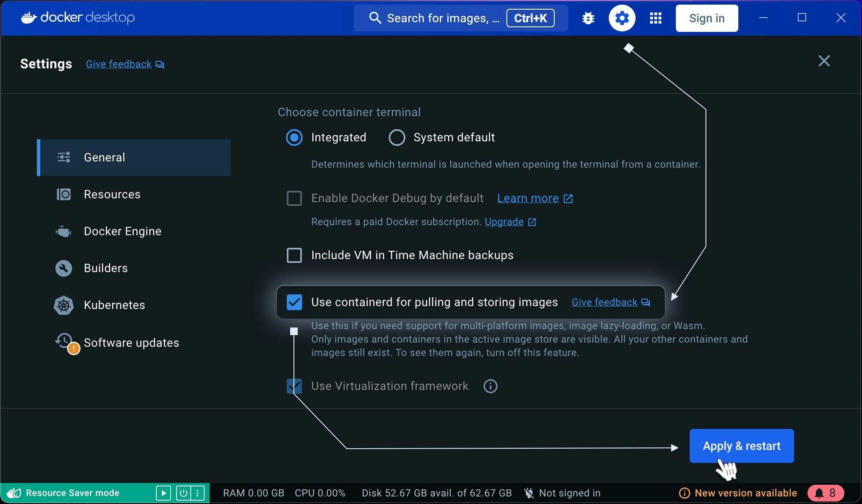Click the bug troubleshoot icon in header
The image size is (862, 504).
[x=588, y=18]
